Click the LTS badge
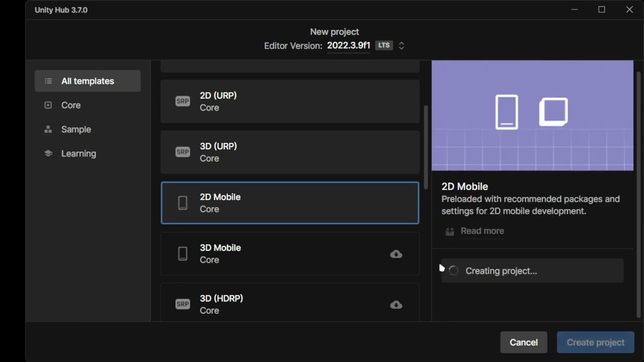The width and height of the screenshot is (644, 362). [x=384, y=45]
